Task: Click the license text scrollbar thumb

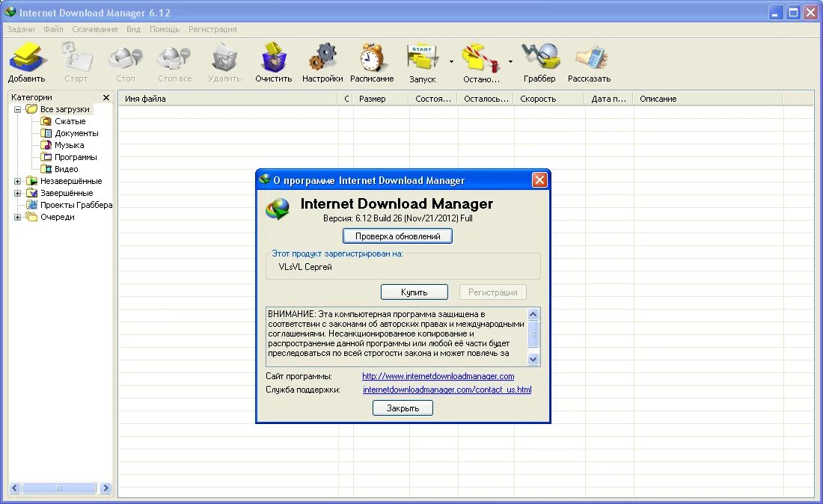Action: pyautogui.click(x=533, y=334)
